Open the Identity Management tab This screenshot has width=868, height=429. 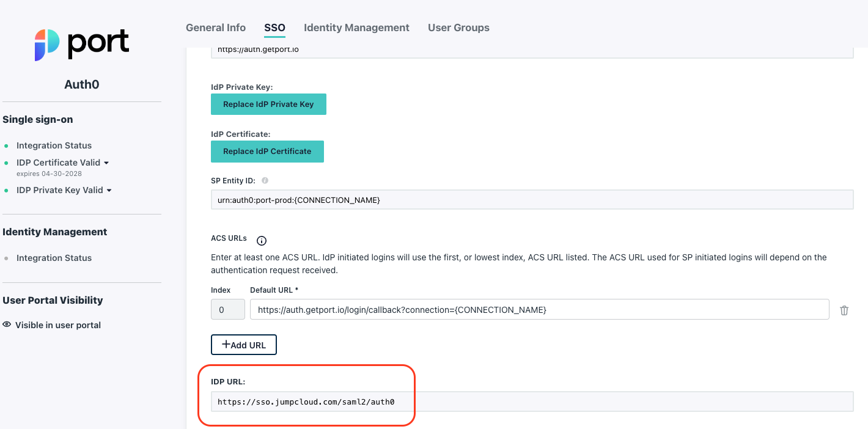[x=356, y=28]
